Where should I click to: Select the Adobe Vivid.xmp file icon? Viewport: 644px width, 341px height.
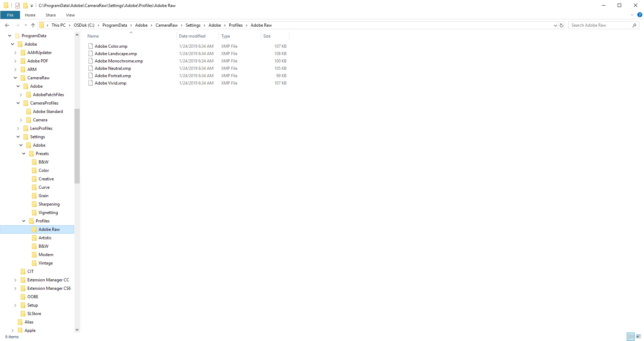(91, 83)
